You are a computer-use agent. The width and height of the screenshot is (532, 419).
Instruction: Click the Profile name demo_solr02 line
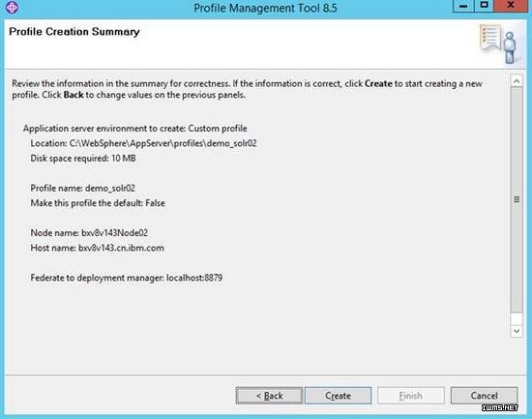click(83, 188)
